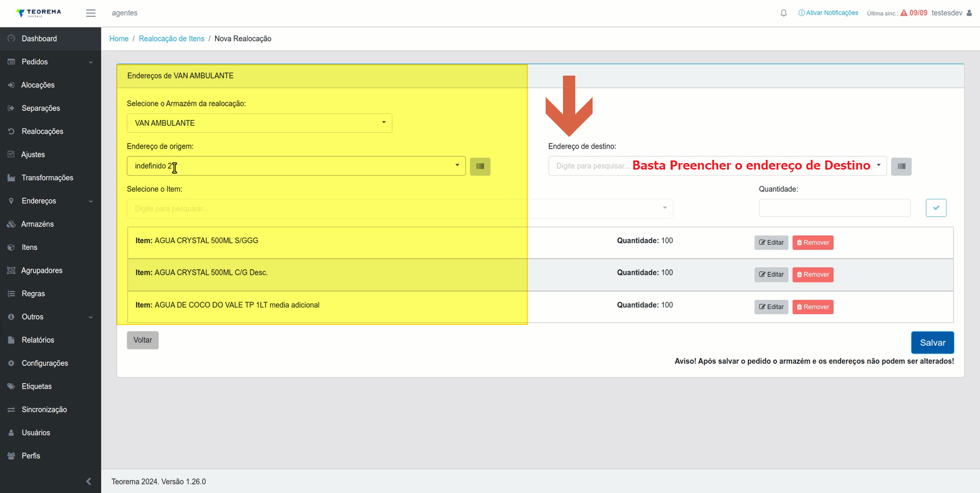Select the Itens sidebar entry

(51, 247)
